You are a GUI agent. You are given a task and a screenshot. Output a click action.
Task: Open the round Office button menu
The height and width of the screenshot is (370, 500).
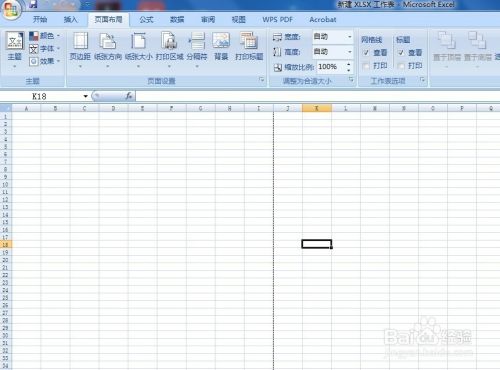pos(11,9)
